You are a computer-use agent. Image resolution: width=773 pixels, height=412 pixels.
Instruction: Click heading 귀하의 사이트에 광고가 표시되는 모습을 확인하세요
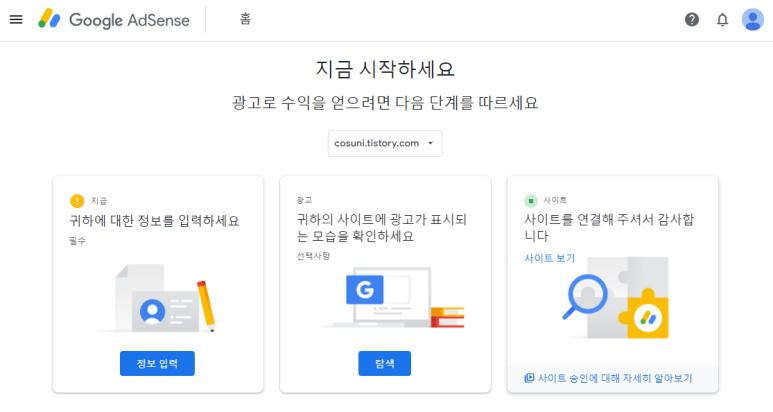pyautogui.click(x=381, y=228)
